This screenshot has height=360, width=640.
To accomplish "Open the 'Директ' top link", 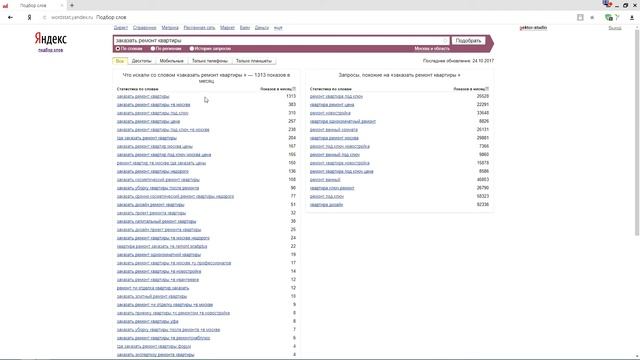I will point(121,28).
